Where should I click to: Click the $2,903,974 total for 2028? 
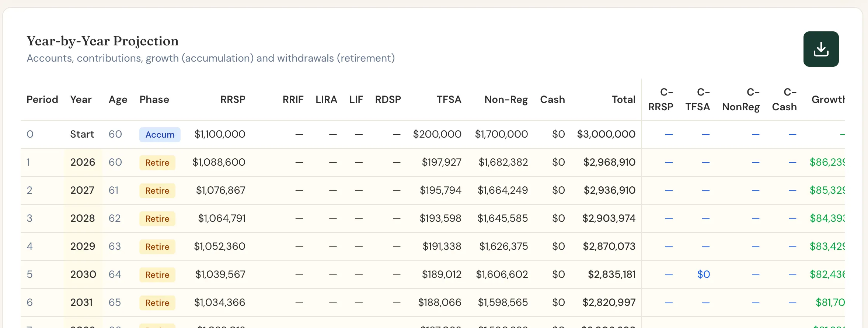[609, 218]
